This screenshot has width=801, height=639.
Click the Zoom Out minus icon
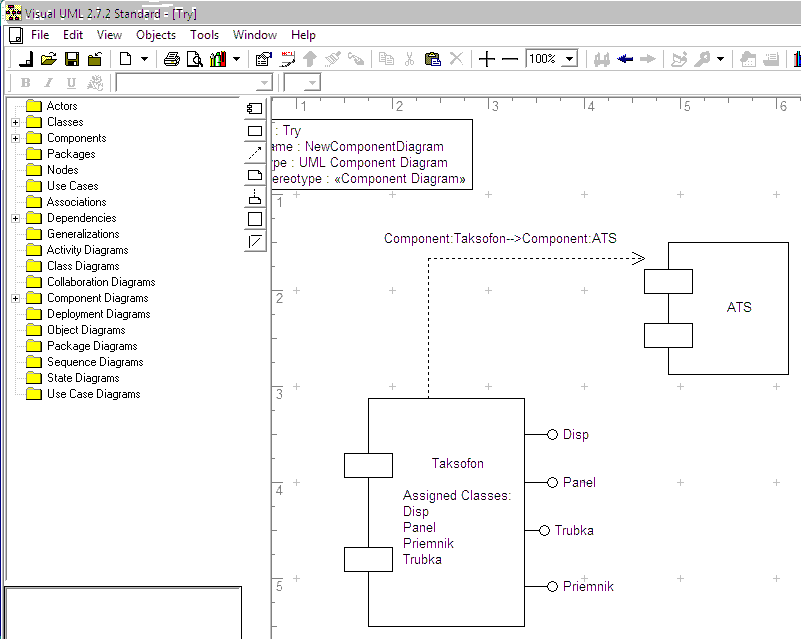510,60
